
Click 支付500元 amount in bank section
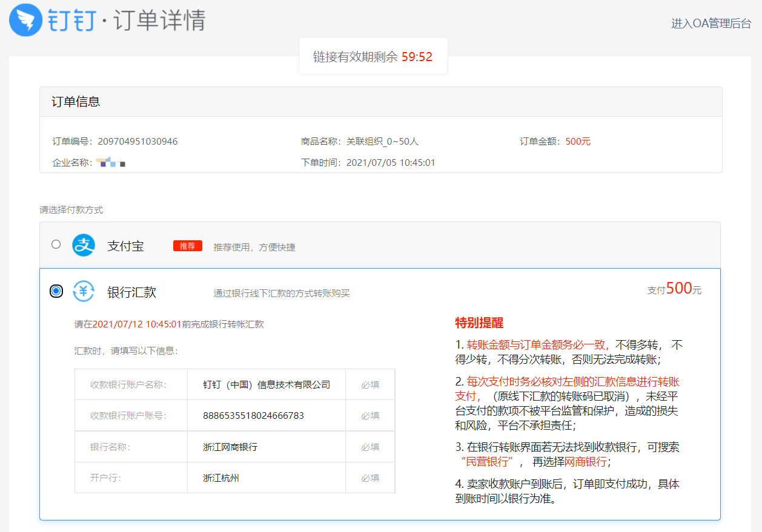pyautogui.click(x=674, y=289)
